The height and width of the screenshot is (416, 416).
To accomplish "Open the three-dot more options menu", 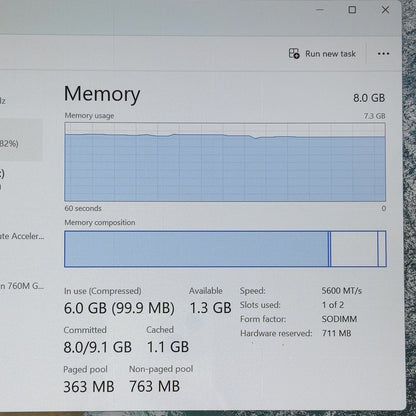I will (x=383, y=54).
